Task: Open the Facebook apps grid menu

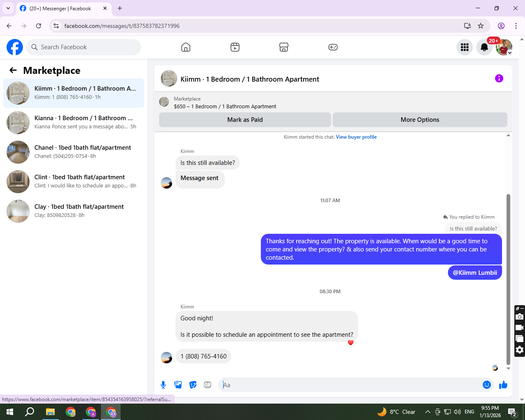Action: [465, 47]
